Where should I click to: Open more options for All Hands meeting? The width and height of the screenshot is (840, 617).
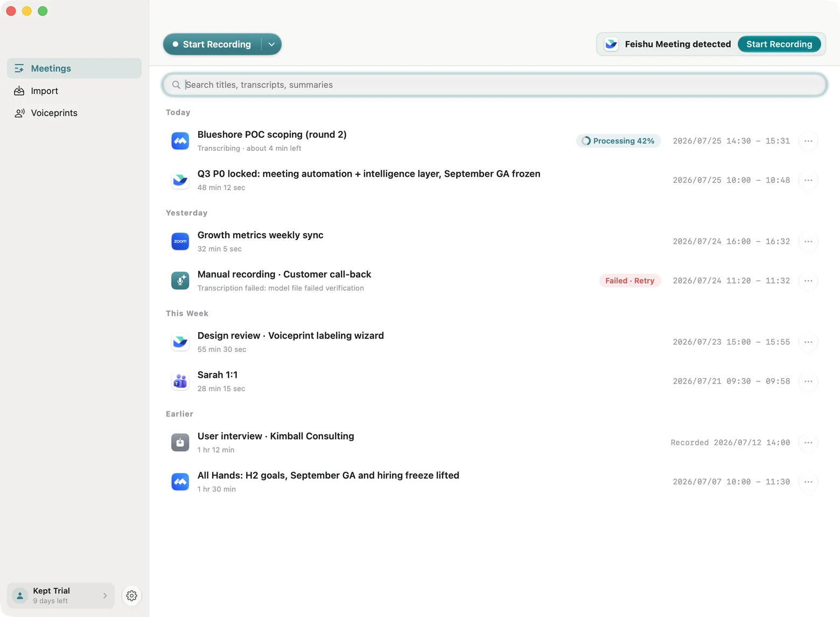click(x=808, y=482)
